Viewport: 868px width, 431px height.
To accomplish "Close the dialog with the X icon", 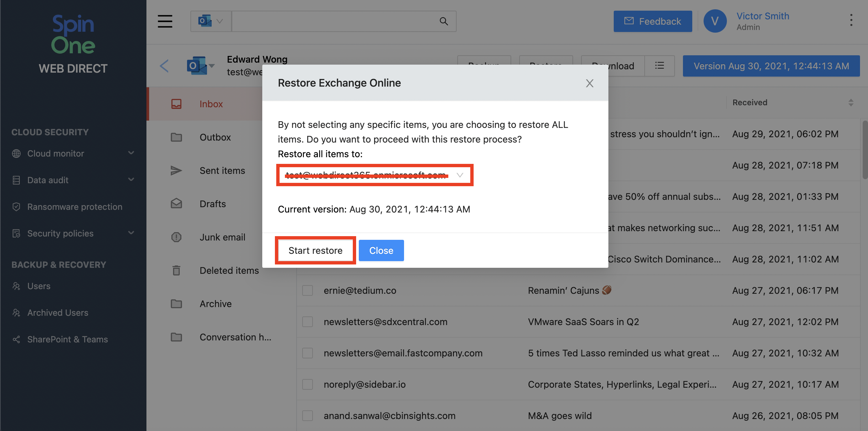I will [x=589, y=83].
